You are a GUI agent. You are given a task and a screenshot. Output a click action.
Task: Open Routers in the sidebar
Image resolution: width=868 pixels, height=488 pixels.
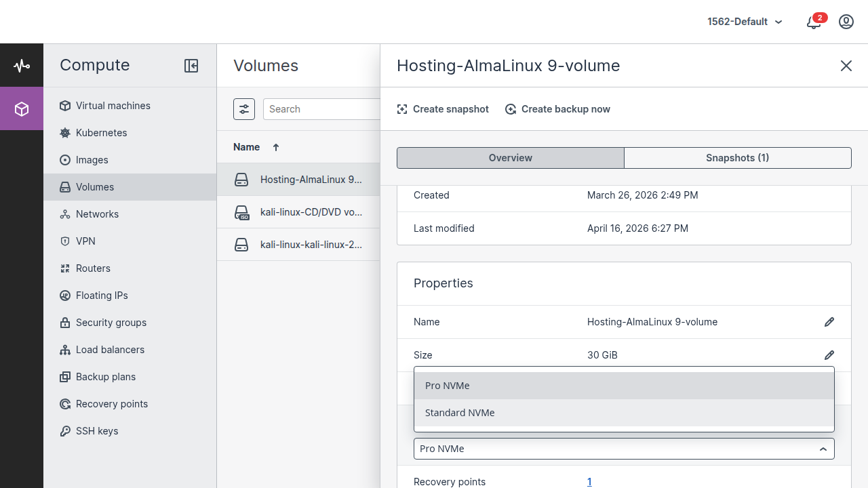pos(130,268)
